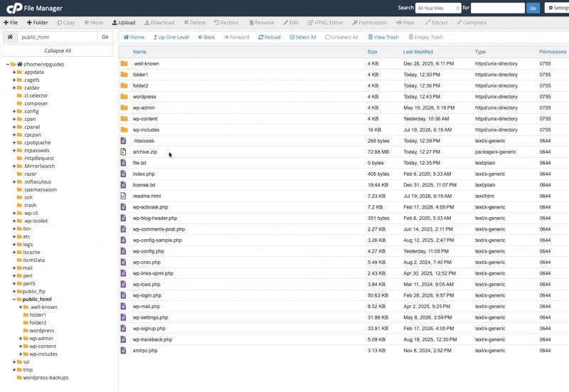Click the Compress toolbar button

click(x=472, y=23)
